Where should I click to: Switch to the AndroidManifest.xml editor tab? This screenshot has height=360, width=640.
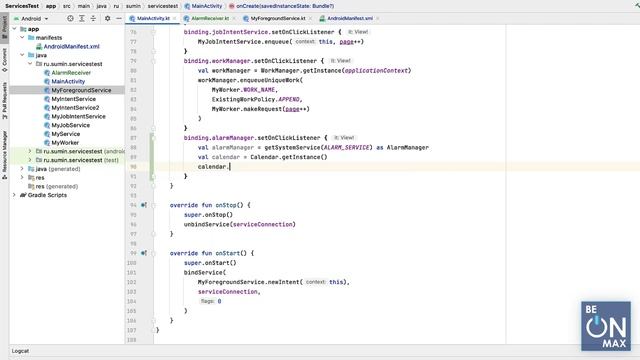click(350, 18)
